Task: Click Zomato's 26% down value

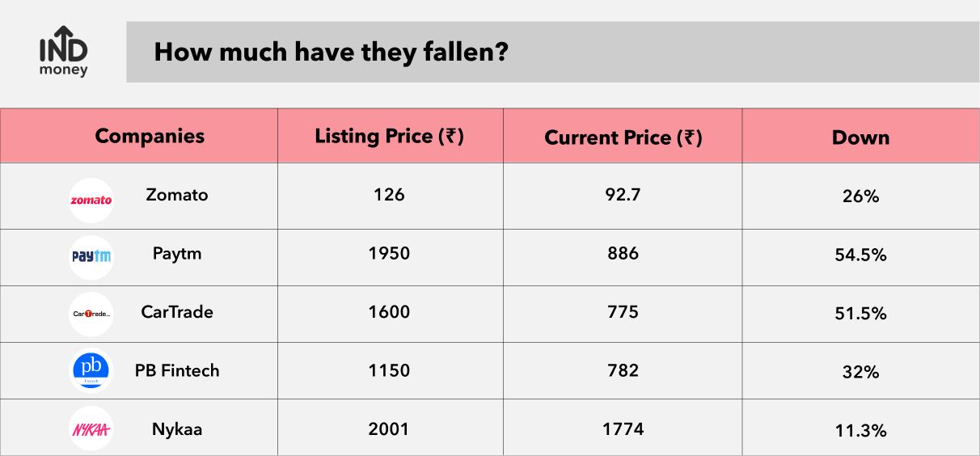Action: pos(860,196)
